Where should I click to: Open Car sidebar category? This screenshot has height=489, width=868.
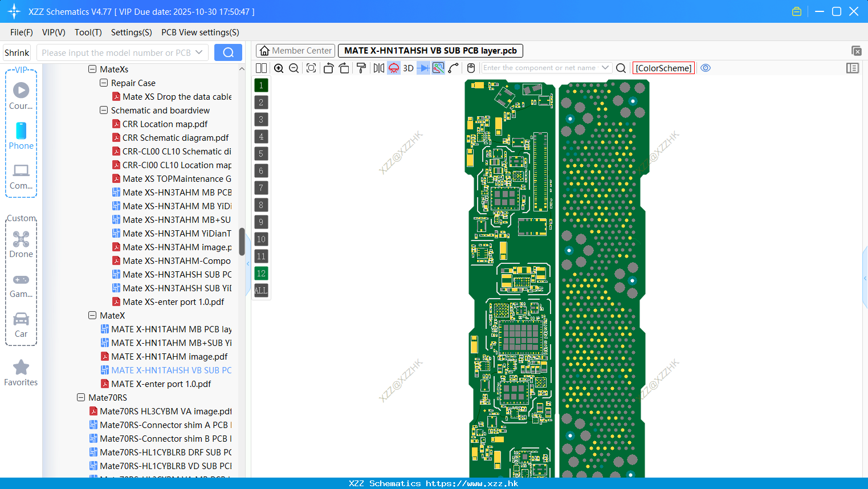[x=21, y=325]
